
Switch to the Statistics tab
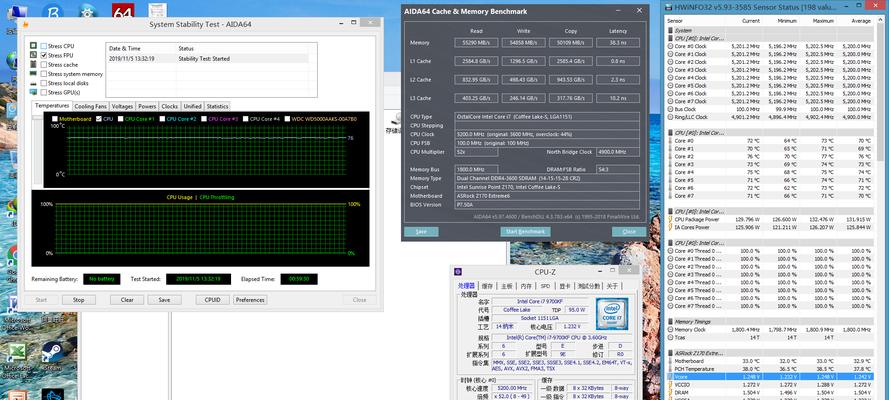click(x=217, y=107)
